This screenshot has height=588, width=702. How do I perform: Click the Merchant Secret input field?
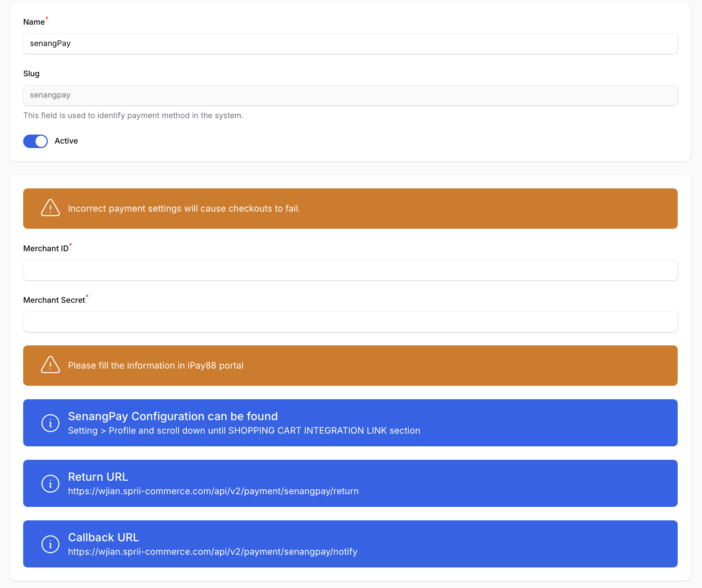(x=350, y=322)
